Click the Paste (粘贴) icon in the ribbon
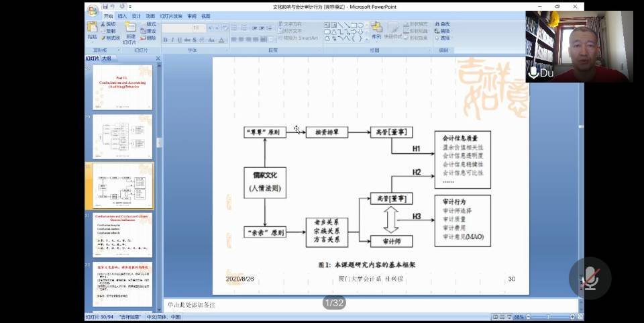The height and width of the screenshot is (323, 644). point(92,28)
